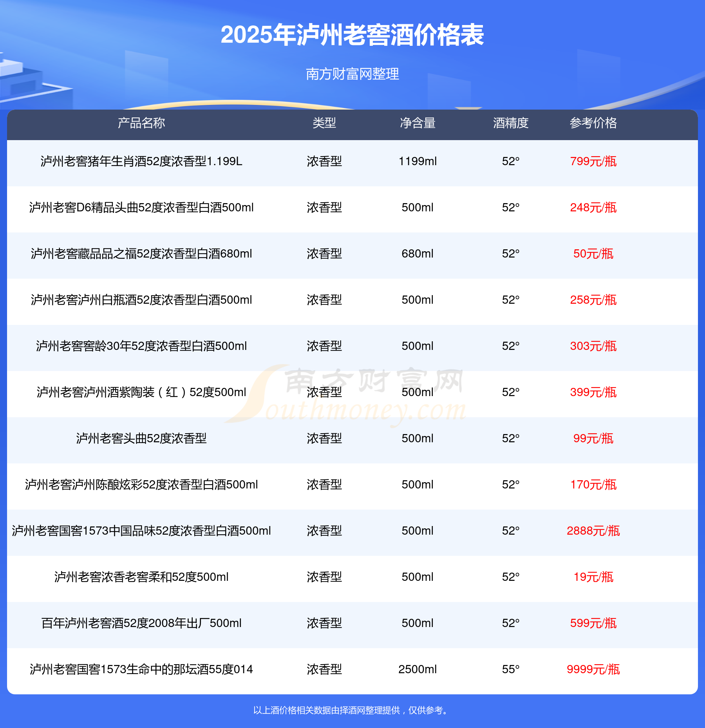
Task: Click the price 303元/瓶
Action: click(x=593, y=346)
